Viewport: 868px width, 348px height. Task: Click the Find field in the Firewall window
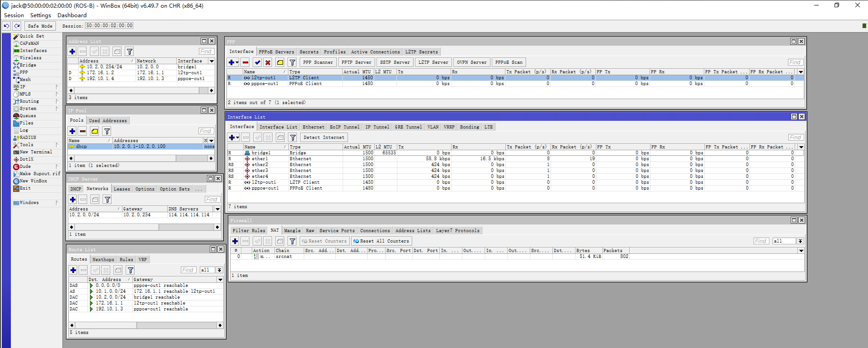[761, 241]
